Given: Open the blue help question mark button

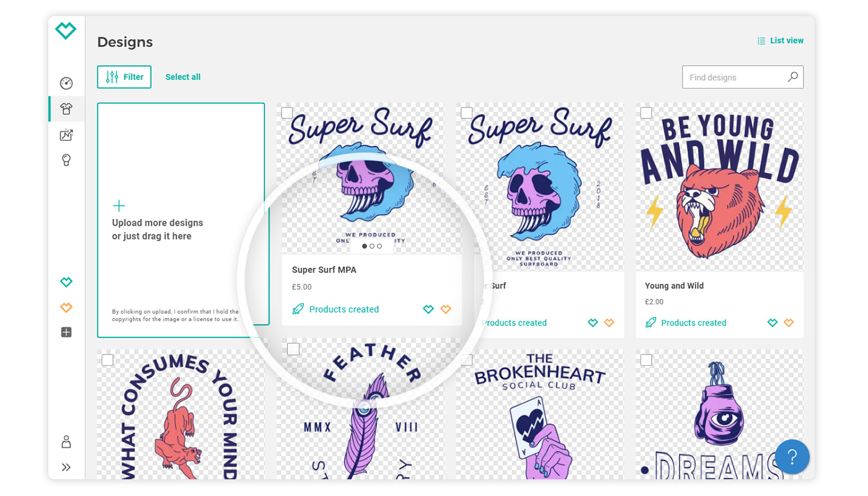Looking at the screenshot, I should point(792,457).
